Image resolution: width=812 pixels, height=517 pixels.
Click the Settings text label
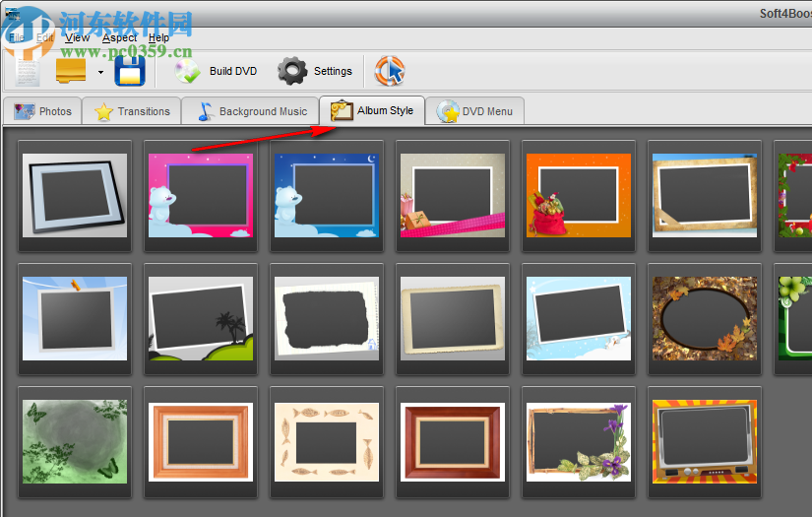click(333, 71)
